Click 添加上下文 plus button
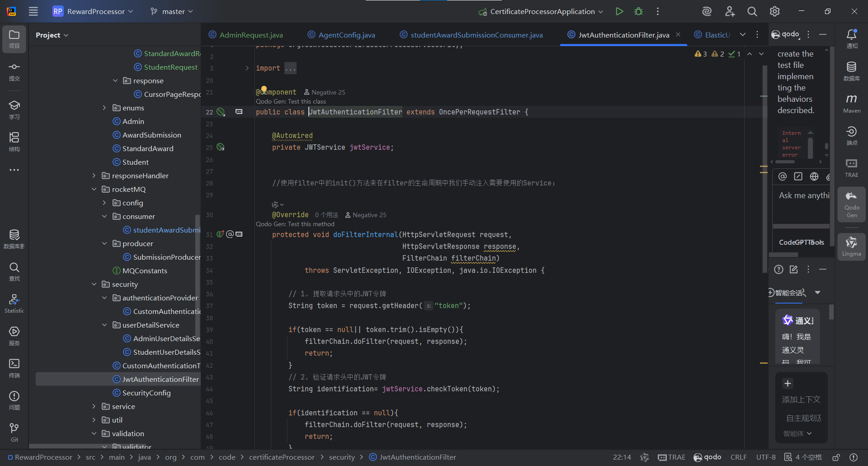 pyautogui.click(x=788, y=384)
